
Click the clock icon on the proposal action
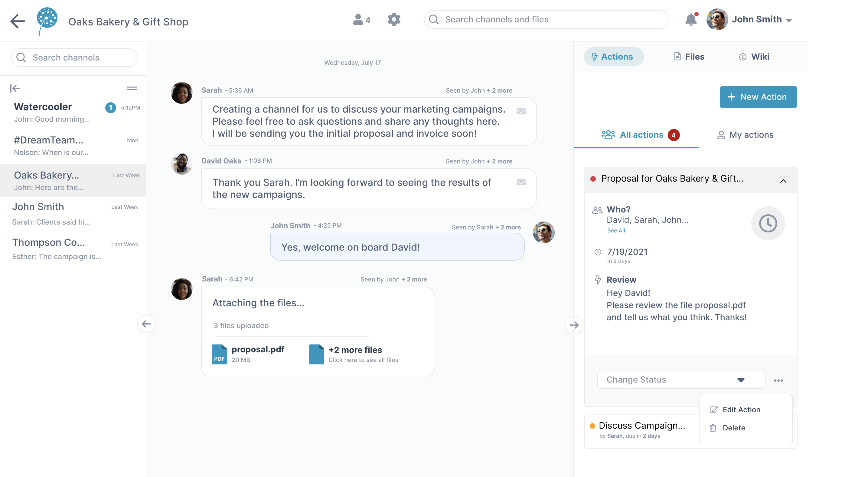click(768, 223)
